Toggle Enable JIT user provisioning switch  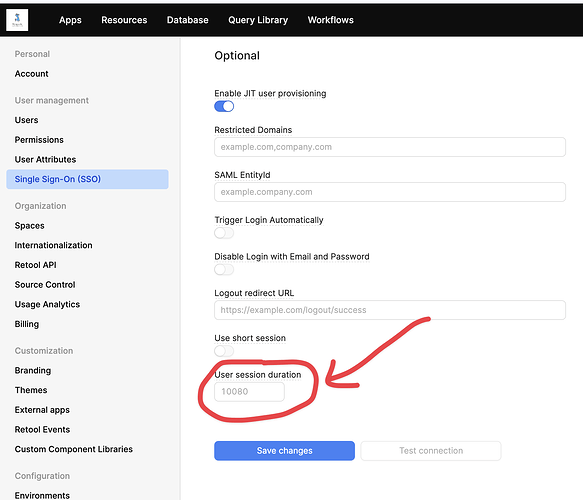pyautogui.click(x=224, y=106)
